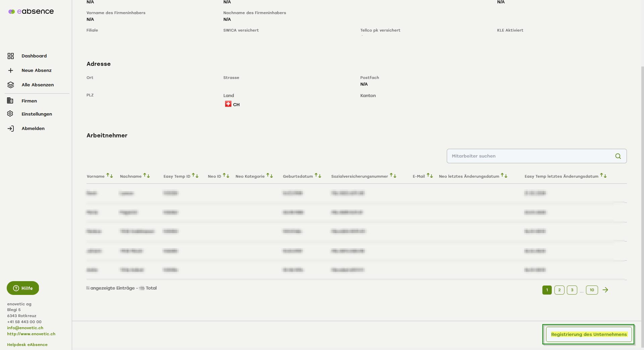This screenshot has width=644, height=350.
Task: Click the magnifier search icon
Action: coord(618,156)
